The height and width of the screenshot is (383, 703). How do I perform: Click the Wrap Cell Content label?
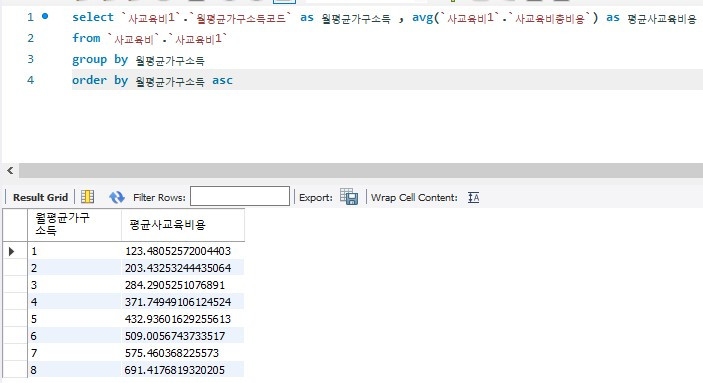414,198
